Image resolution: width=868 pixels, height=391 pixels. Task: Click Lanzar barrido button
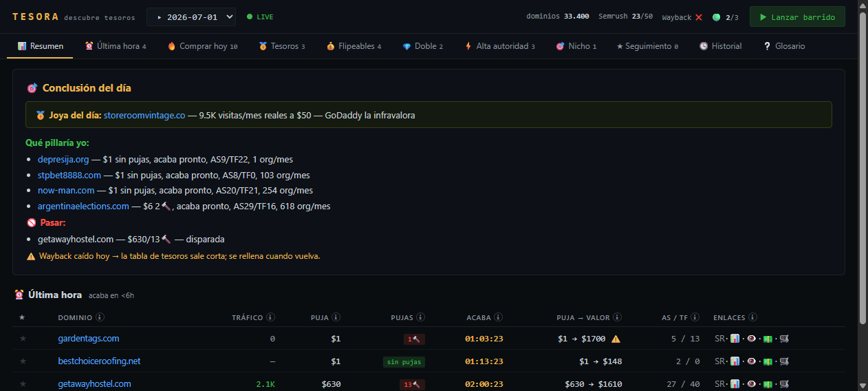click(x=797, y=17)
